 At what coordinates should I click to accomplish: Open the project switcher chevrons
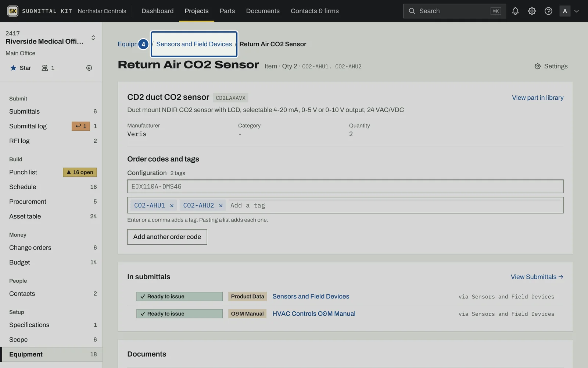[93, 38]
